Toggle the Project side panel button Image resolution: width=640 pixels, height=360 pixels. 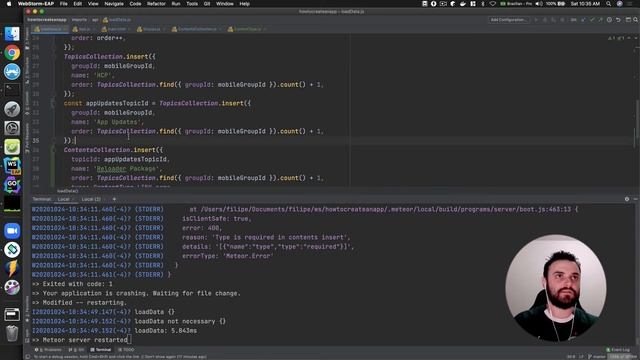click(27, 39)
